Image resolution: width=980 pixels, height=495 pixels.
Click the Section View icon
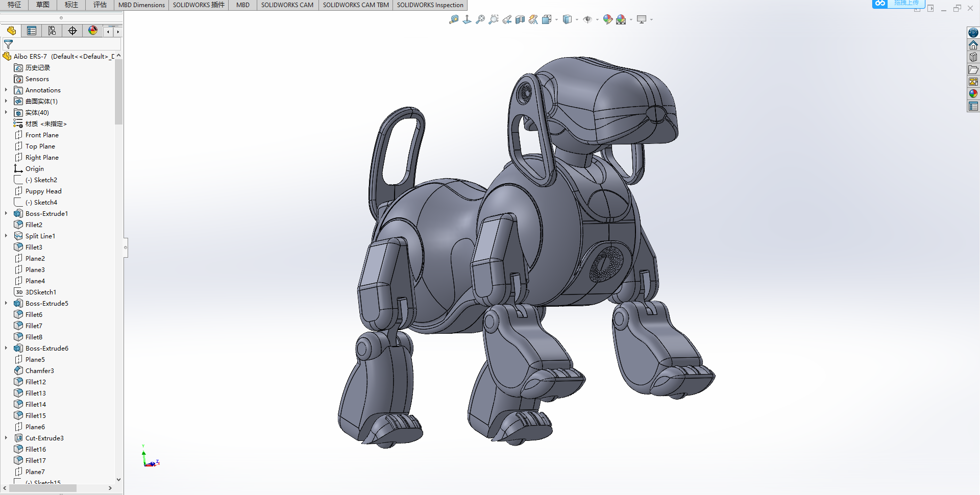pyautogui.click(x=520, y=19)
